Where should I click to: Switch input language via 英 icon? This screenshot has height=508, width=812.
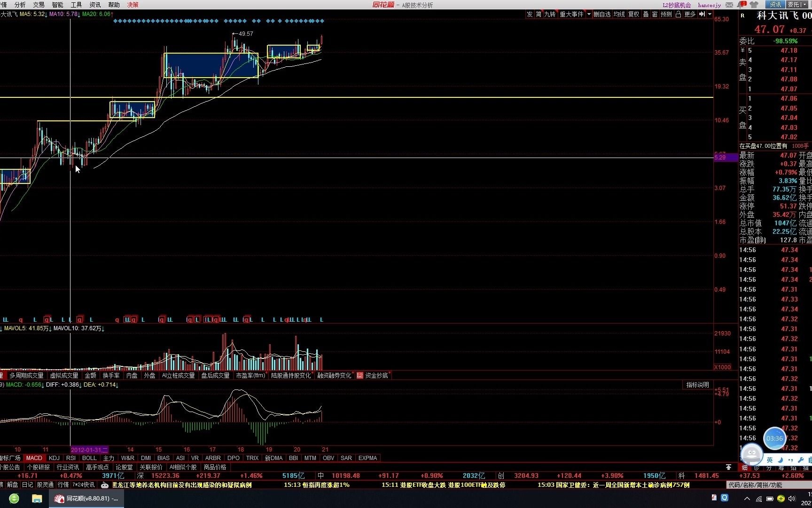pos(770,460)
